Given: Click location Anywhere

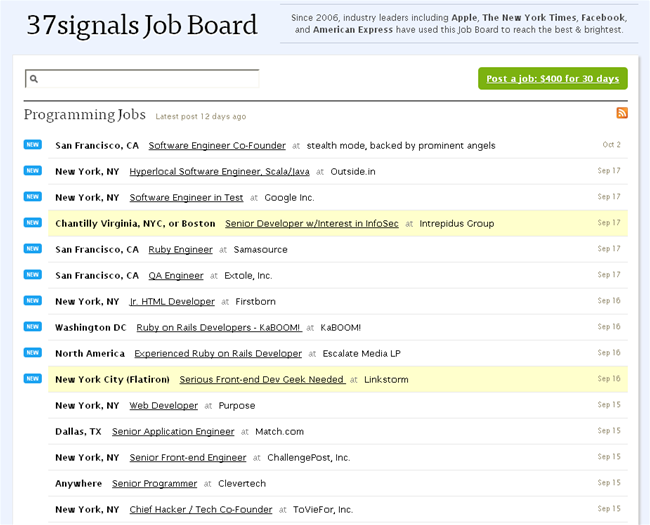Looking at the screenshot, I should [x=78, y=484].
